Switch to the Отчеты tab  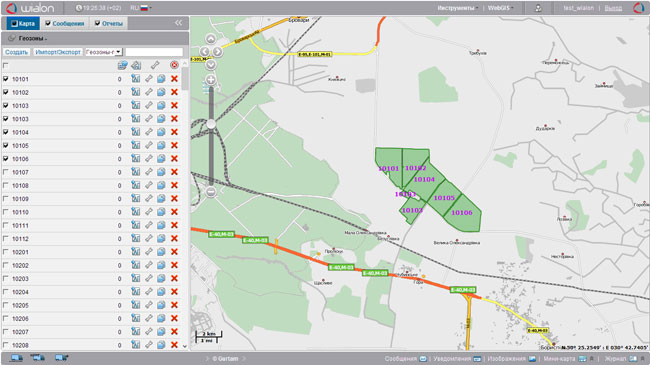point(109,24)
